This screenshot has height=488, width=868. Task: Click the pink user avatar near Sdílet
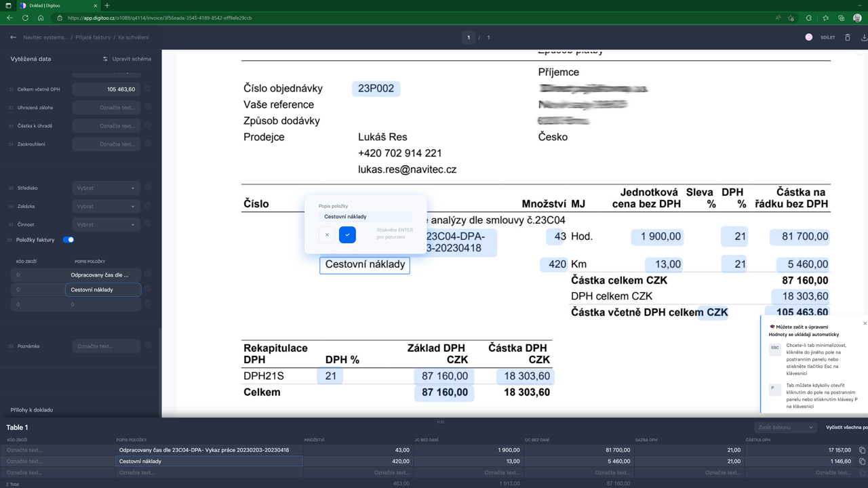(x=809, y=37)
